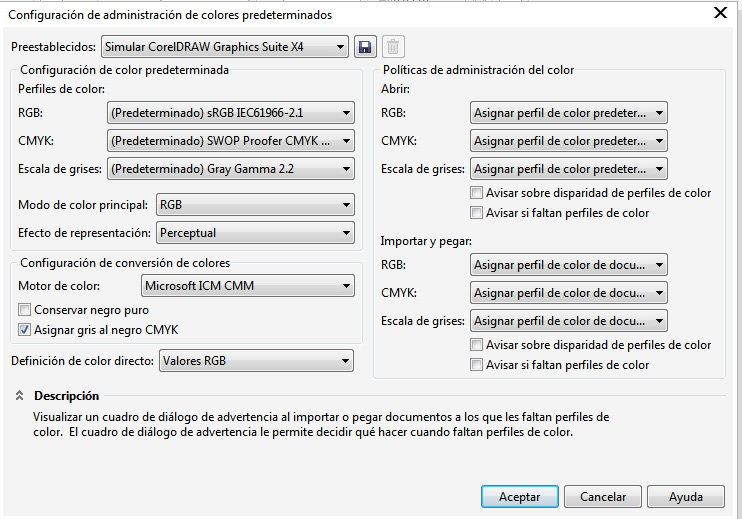The width and height of the screenshot is (742, 519).
Task: Enable Conservar negro puro checkbox
Action: (x=25, y=310)
